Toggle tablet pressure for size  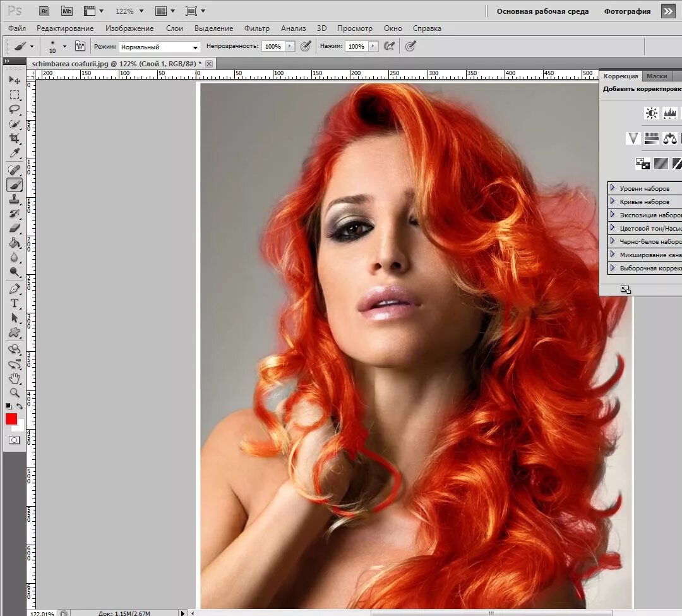(410, 45)
